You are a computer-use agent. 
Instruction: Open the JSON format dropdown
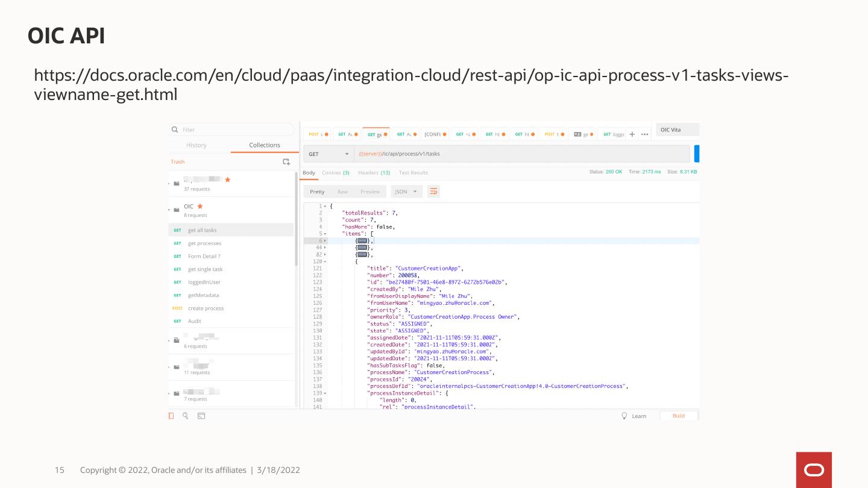[x=406, y=192]
